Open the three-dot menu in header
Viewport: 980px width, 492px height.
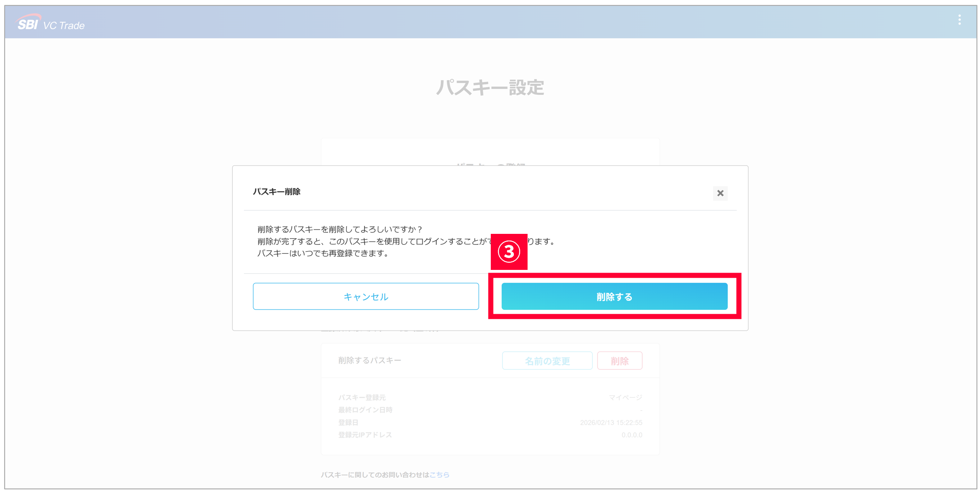click(x=959, y=20)
